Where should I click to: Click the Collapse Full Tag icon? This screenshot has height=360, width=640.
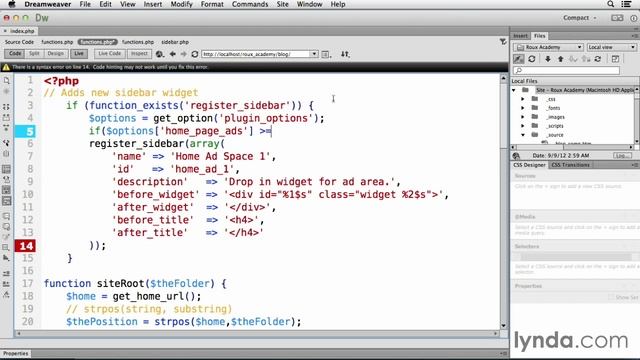point(7,107)
